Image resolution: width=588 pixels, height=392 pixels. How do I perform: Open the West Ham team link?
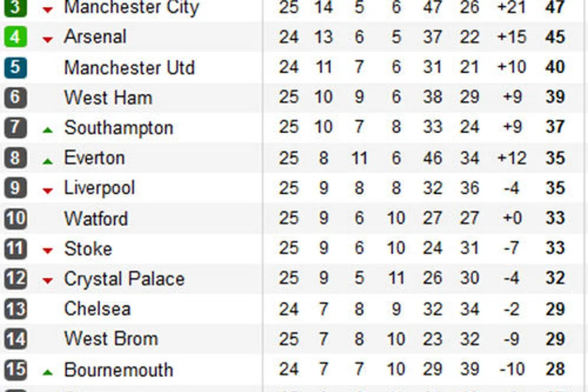[x=108, y=97]
